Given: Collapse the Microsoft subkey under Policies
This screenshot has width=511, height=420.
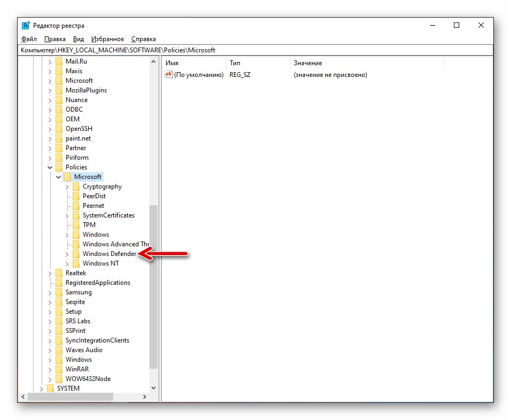Looking at the screenshot, I should (x=58, y=177).
